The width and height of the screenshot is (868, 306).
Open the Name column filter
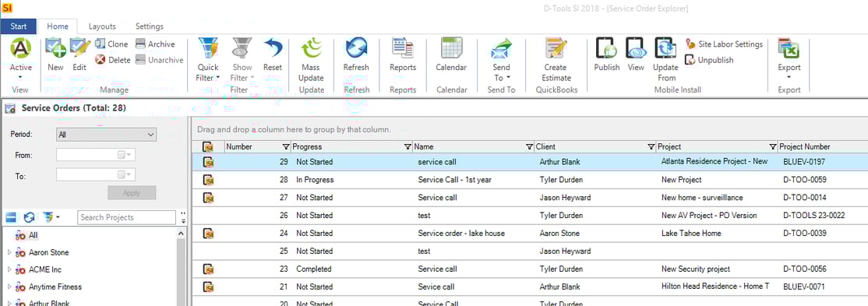(x=529, y=146)
